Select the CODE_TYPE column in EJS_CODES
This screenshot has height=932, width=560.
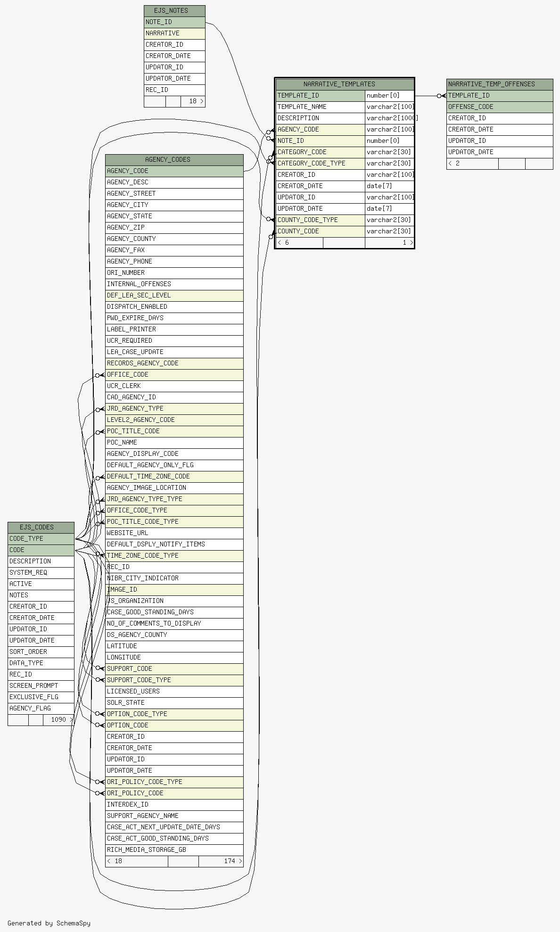[x=41, y=539]
